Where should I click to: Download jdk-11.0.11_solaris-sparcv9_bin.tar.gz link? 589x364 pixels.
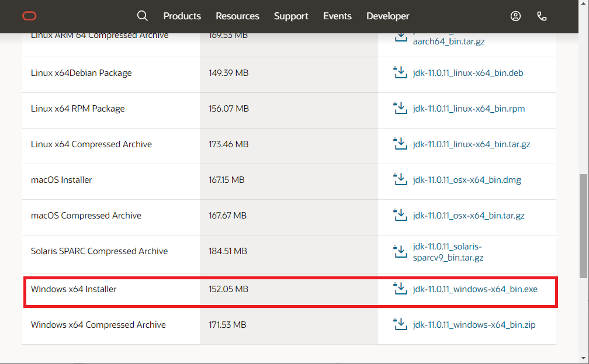tap(448, 252)
